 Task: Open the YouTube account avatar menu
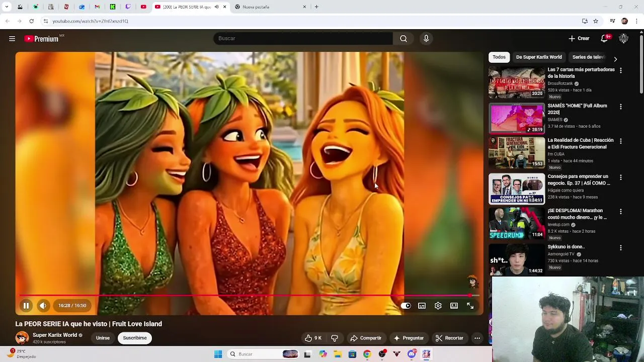624,39
